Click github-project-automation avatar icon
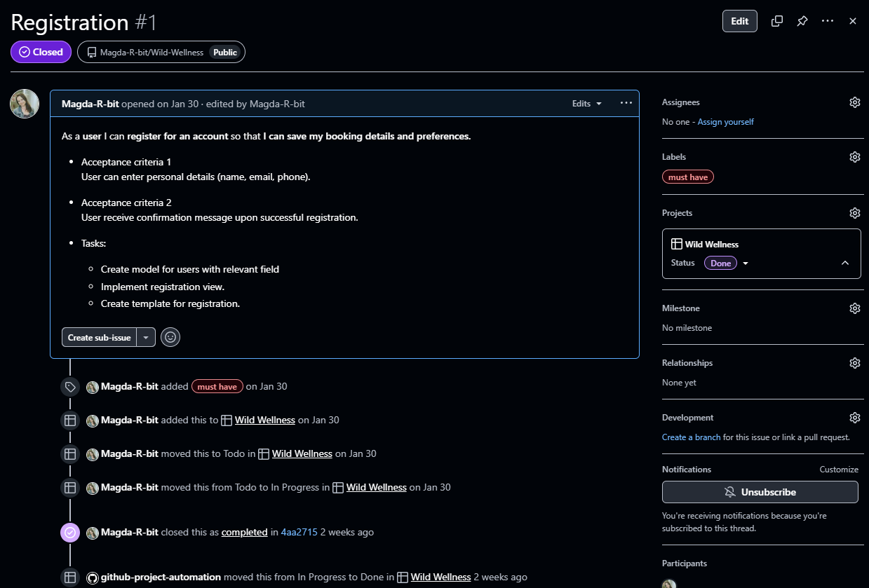This screenshot has height=588, width=869. point(93,577)
